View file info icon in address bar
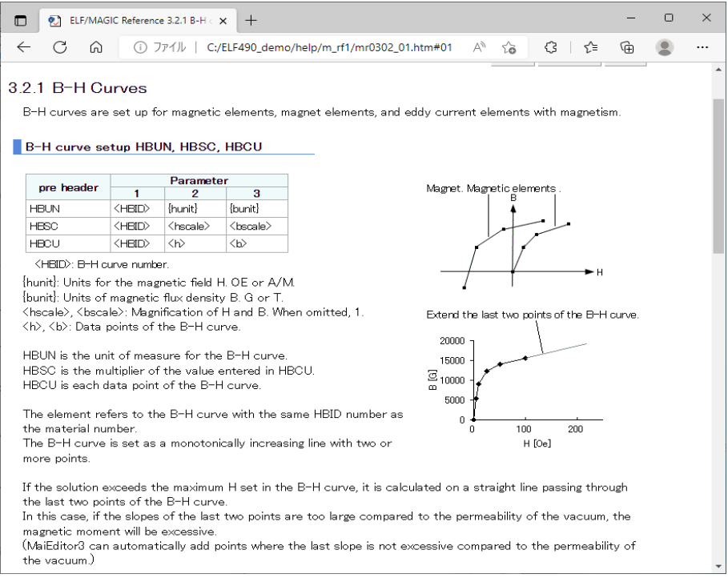 (140, 47)
